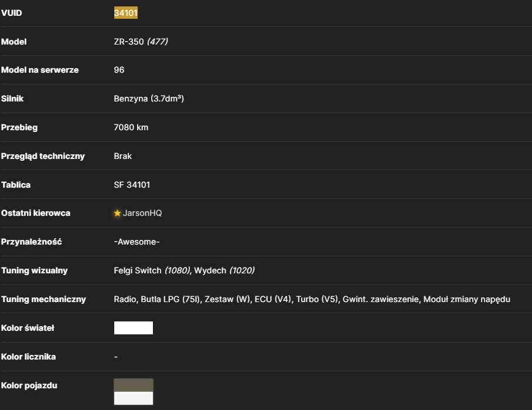Click the Tablica row label
This screenshot has height=410, width=532.
[x=16, y=185]
